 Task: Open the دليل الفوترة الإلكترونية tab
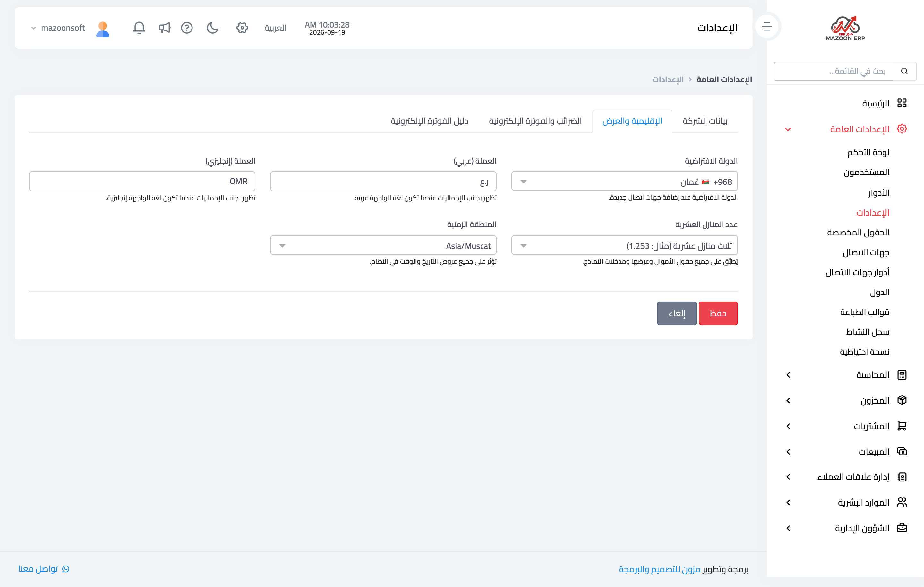point(429,121)
